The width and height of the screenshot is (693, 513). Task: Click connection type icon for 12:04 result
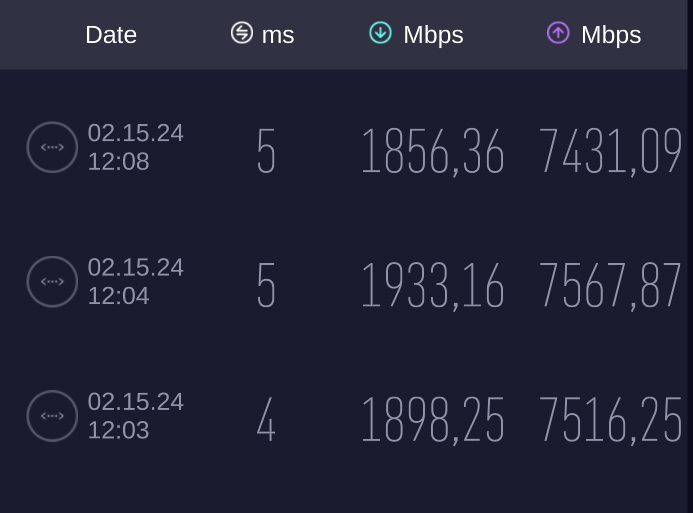pos(52,281)
